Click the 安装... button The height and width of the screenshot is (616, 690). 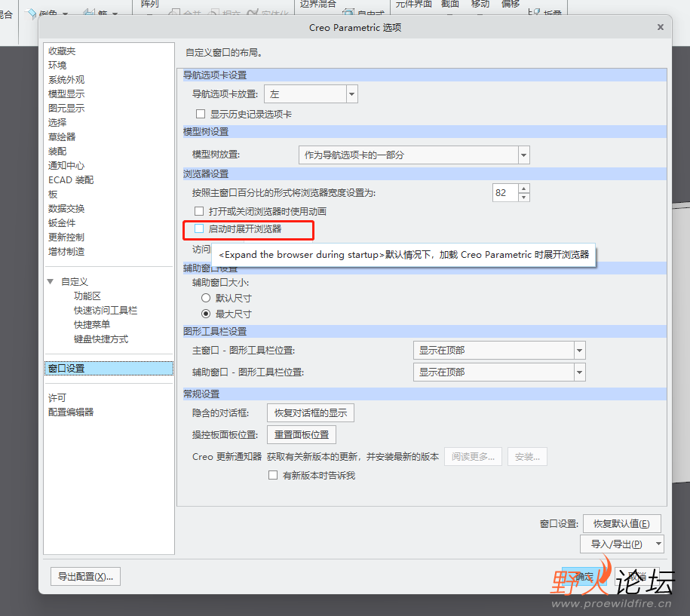527,457
